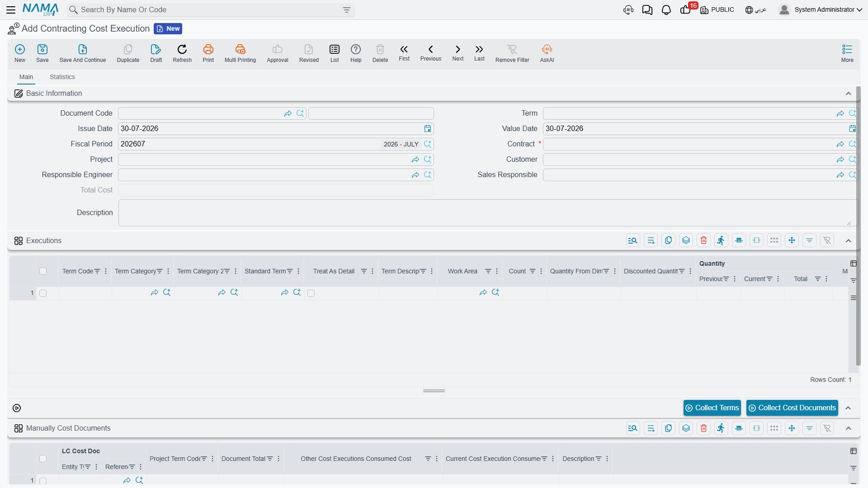Click the Project field search icon
This screenshot has height=488, width=868.
428,160
